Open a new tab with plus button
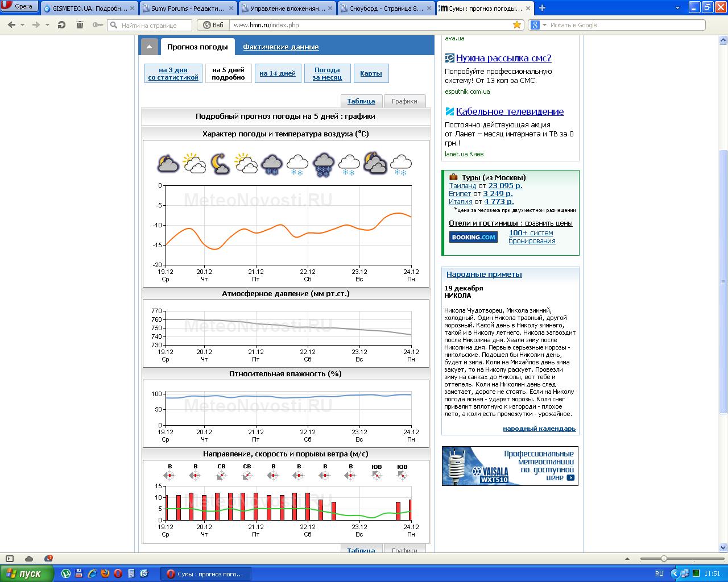This screenshot has height=582, width=728. (x=542, y=8)
